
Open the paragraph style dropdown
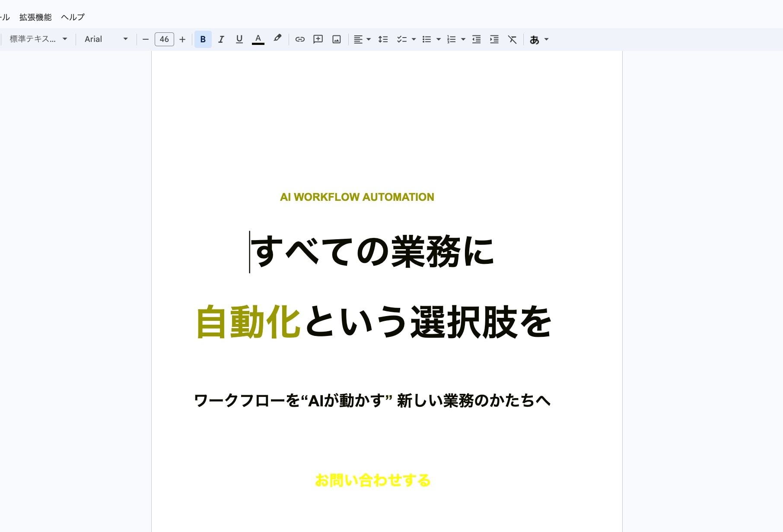pyautogui.click(x=38, y=39)
